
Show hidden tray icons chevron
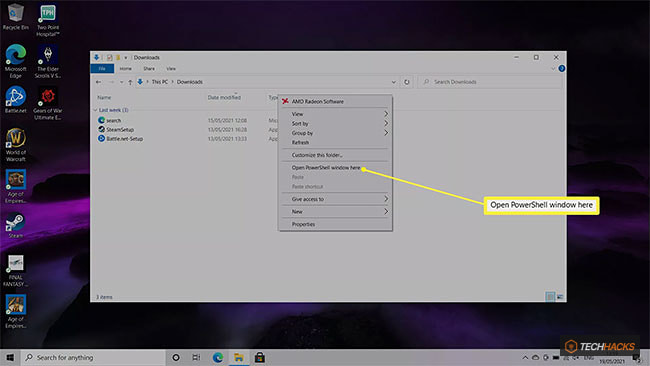525,357
